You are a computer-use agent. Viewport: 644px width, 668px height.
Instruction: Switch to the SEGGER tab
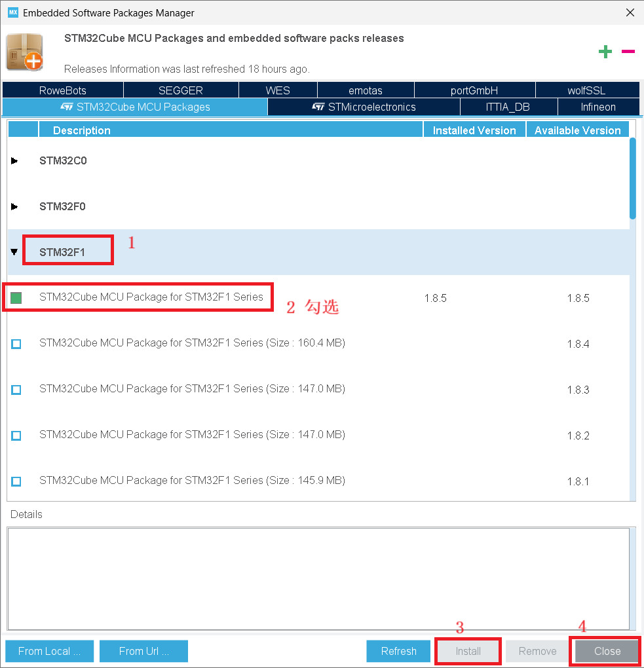pos(181,90)
